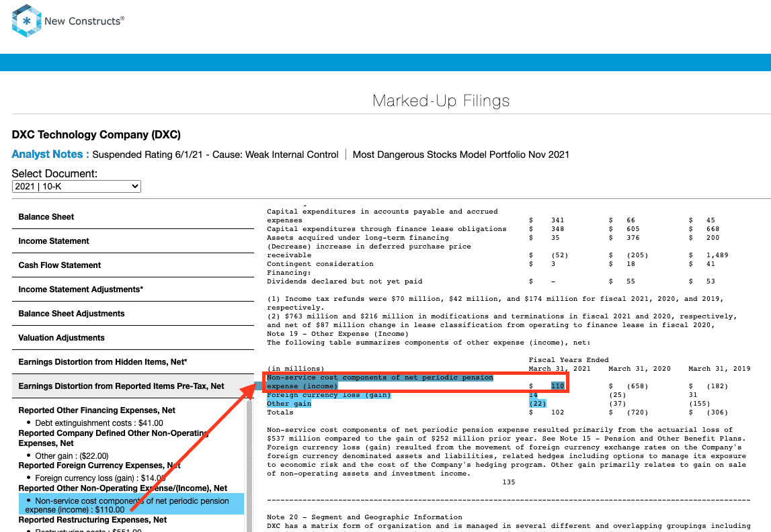Click the March 31, 2019 column header
This screenshot has height=532, width=771.
[x=719, y=369]
